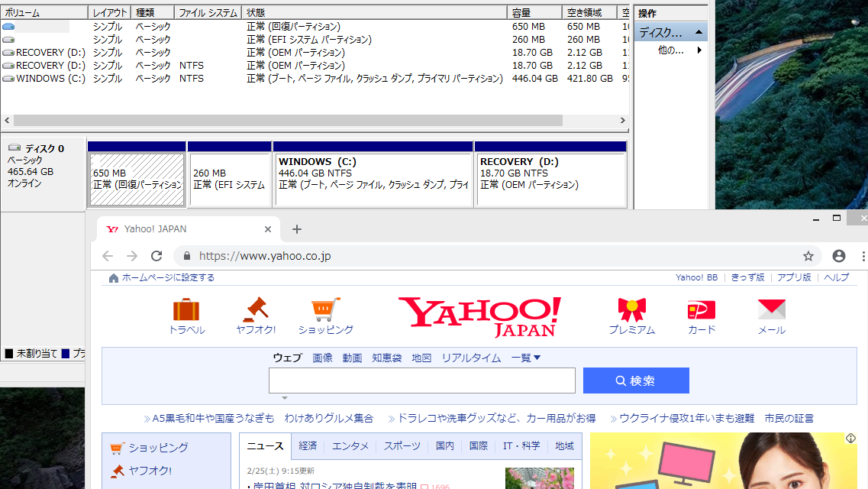Choose the 動画 search type
Screen dimensions: 868x489
[x=352, y=358]
